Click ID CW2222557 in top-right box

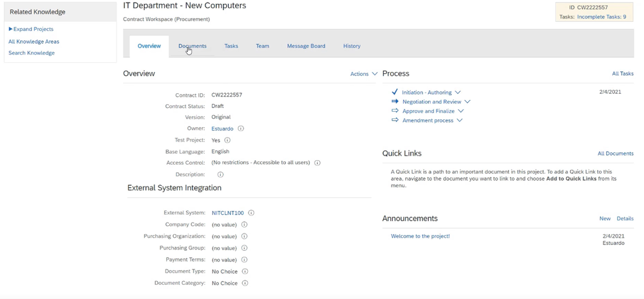point(589,7)
